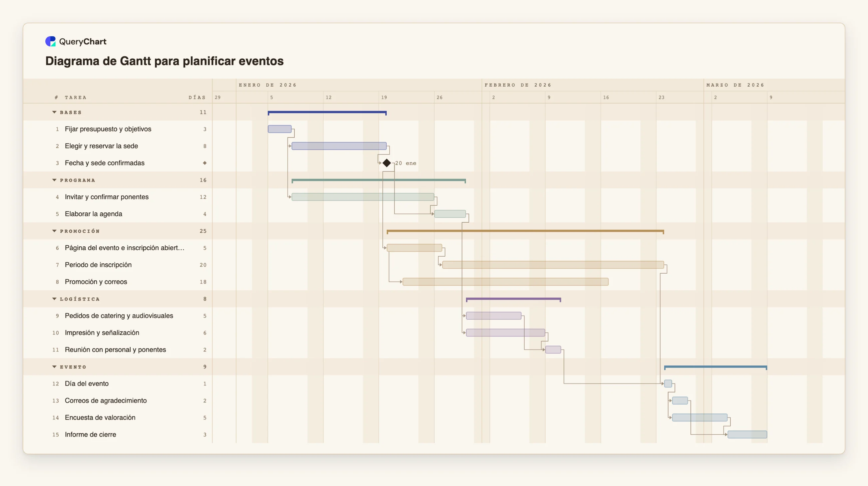868x486 pixels.
Task: Click task "Reunión con personal y ponentes"
Action: (115, 350)
